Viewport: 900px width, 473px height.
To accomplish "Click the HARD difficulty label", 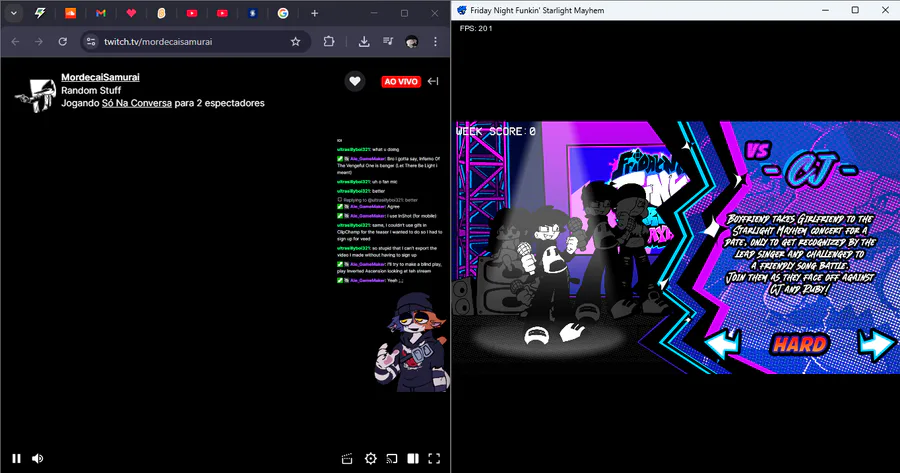I will (x=800, y=344).
